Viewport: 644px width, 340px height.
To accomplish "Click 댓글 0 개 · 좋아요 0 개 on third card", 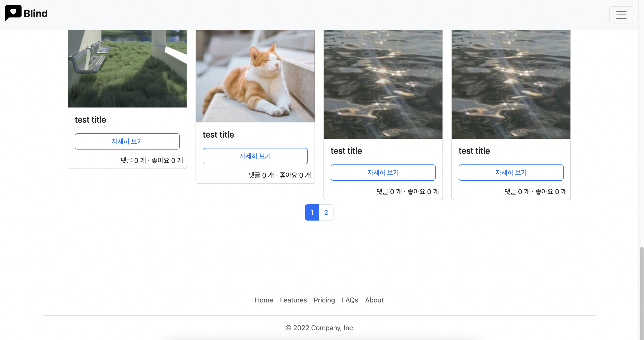I will [408, 192].
